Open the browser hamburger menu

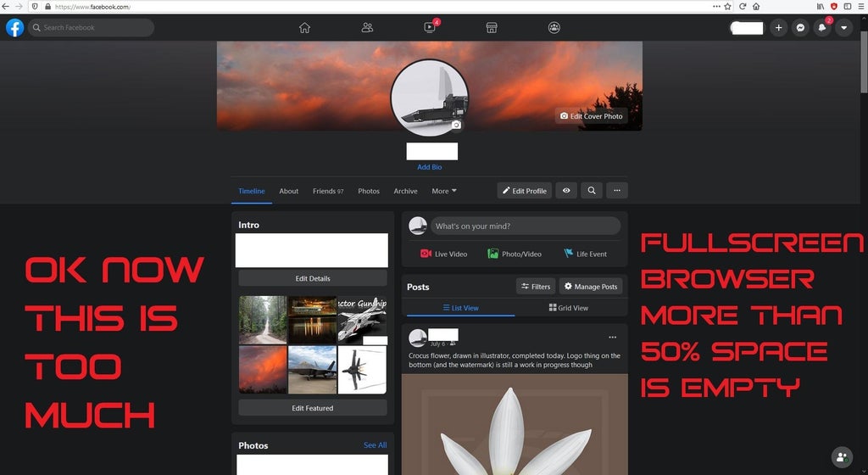click(x=861, y=7)
